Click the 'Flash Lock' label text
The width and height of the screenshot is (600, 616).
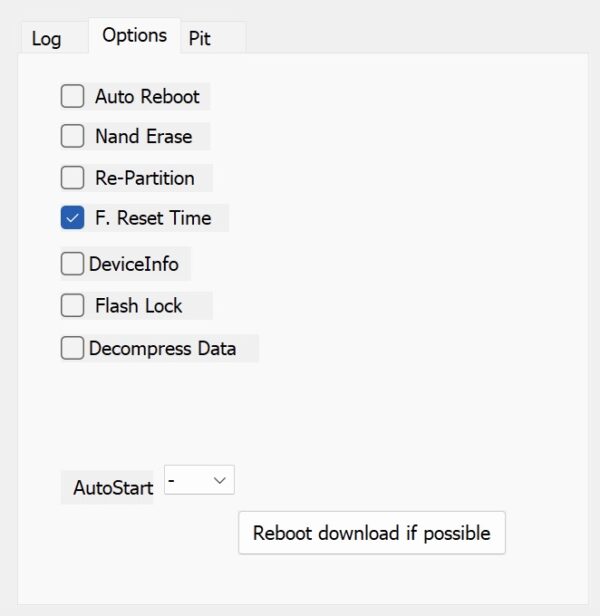[x=139, y=306]
